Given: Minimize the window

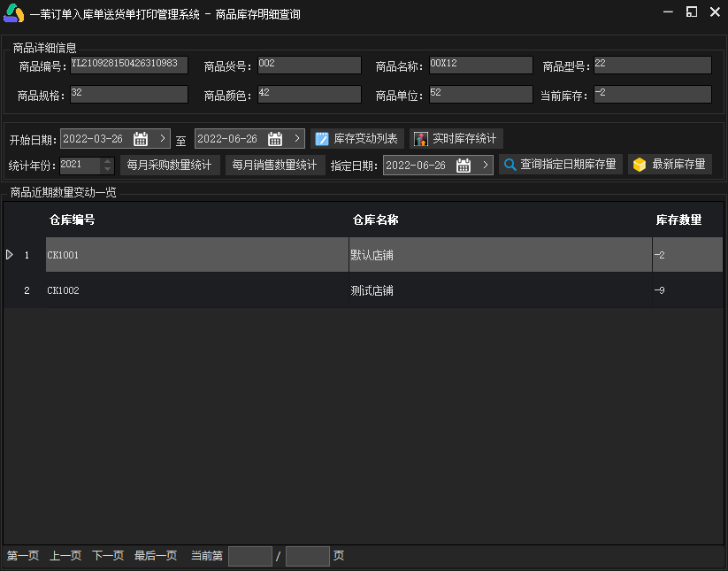Looking at the screenshot, I should pos(668,12).
